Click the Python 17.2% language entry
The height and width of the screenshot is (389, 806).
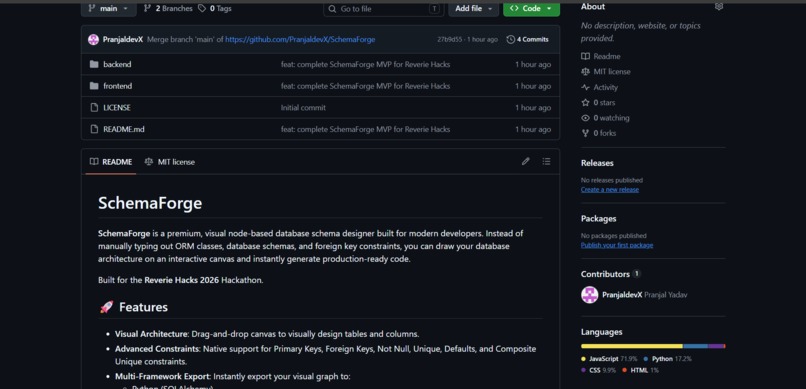[x=667, y=359]
